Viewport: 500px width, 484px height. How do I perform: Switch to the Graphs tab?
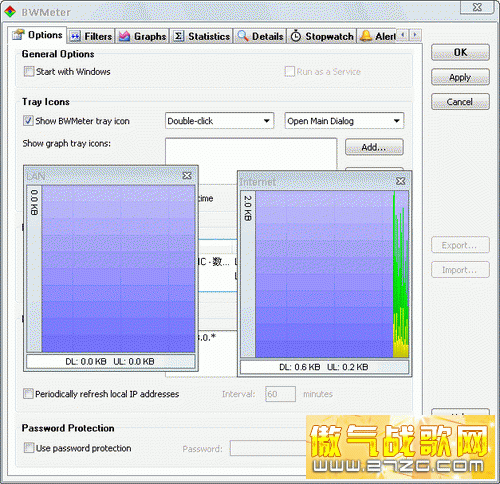tap(143, 36)
